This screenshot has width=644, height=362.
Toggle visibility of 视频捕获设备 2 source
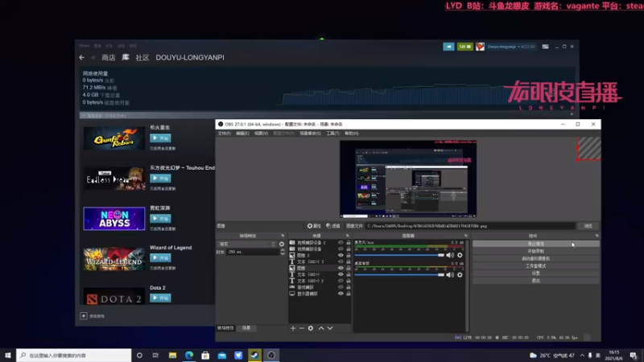pyautogui.click(x=341, y=243)
